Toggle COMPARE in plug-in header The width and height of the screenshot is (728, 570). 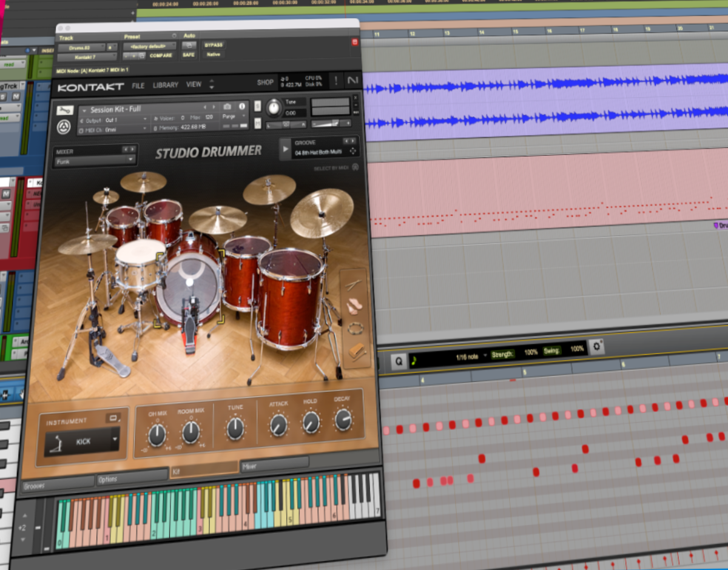pyautogui.click(x=161, y=55)
